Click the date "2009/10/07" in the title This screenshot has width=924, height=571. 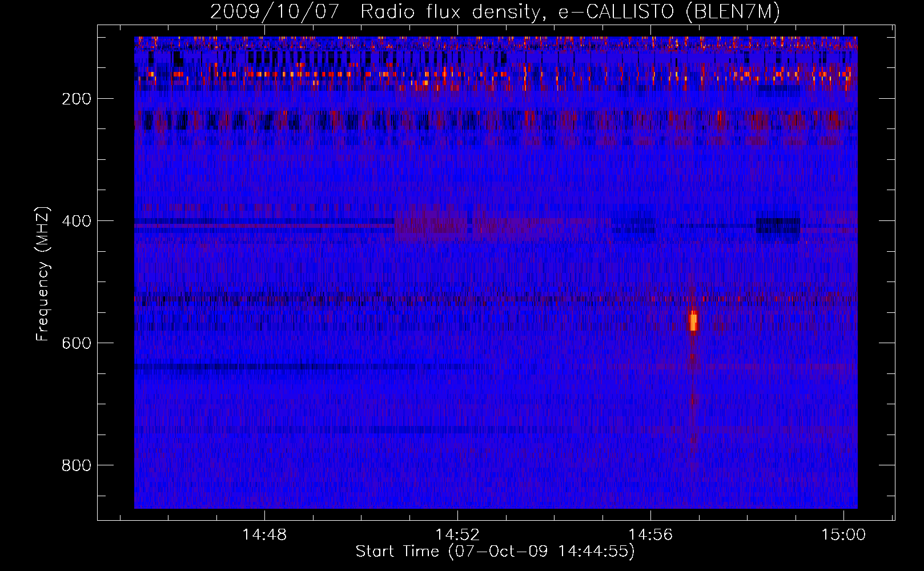[x=275, y=12]
